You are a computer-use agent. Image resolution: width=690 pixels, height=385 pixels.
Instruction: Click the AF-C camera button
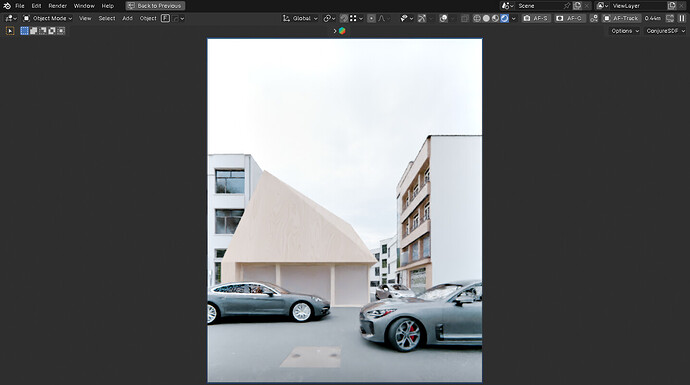pyautogui.click(x=569, y=18)
